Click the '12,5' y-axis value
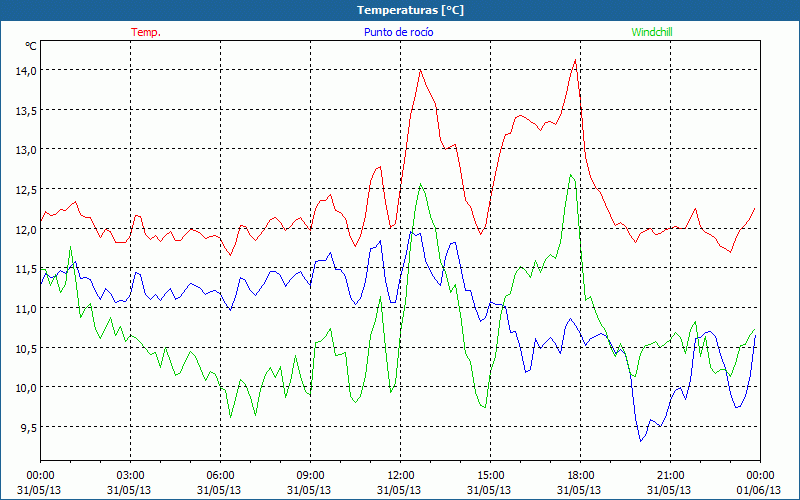Viewport: 800px width, 500px height. [26, 190]
